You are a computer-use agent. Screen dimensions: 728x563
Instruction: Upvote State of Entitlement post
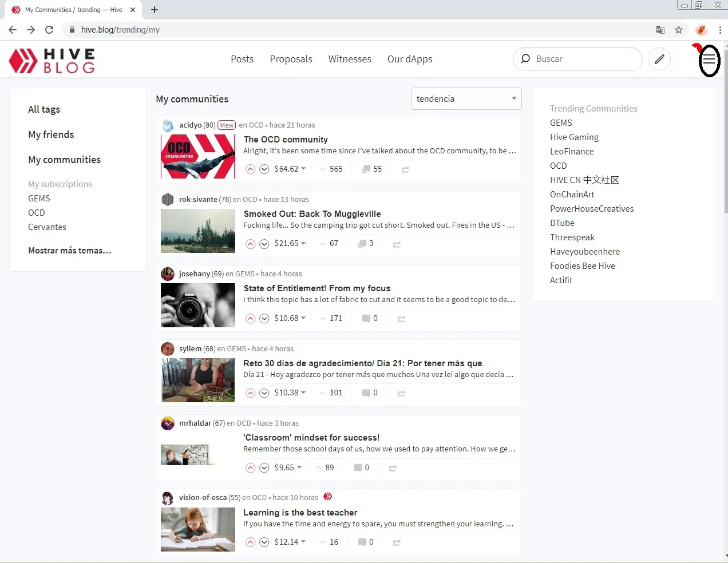click(x=250, y=319)
